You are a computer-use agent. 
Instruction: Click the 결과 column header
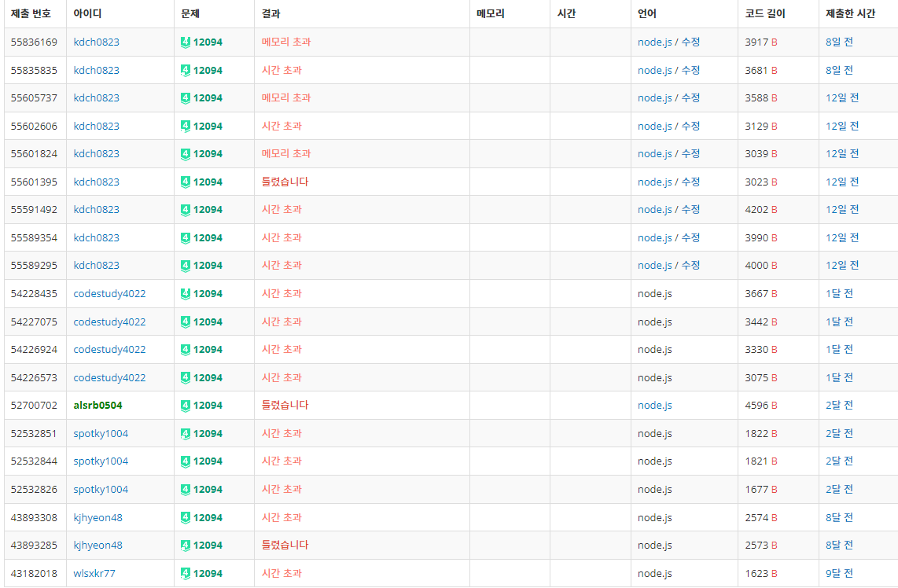tap(271, 13)
